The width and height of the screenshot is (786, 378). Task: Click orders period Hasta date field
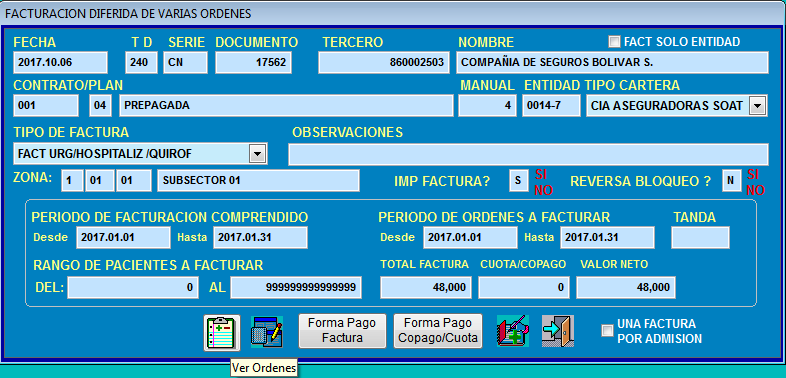(x=608, y=238)
